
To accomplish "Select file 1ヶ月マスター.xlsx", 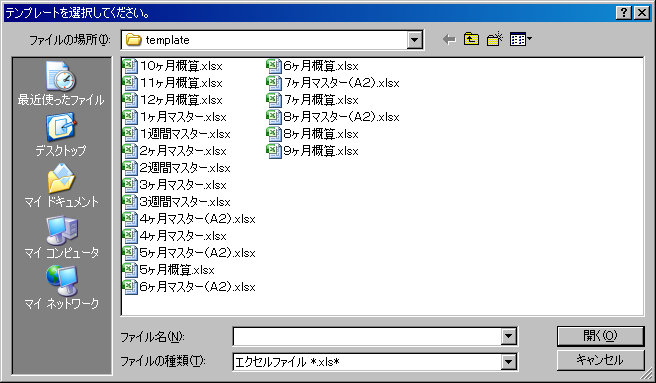I will coord(174,117).
